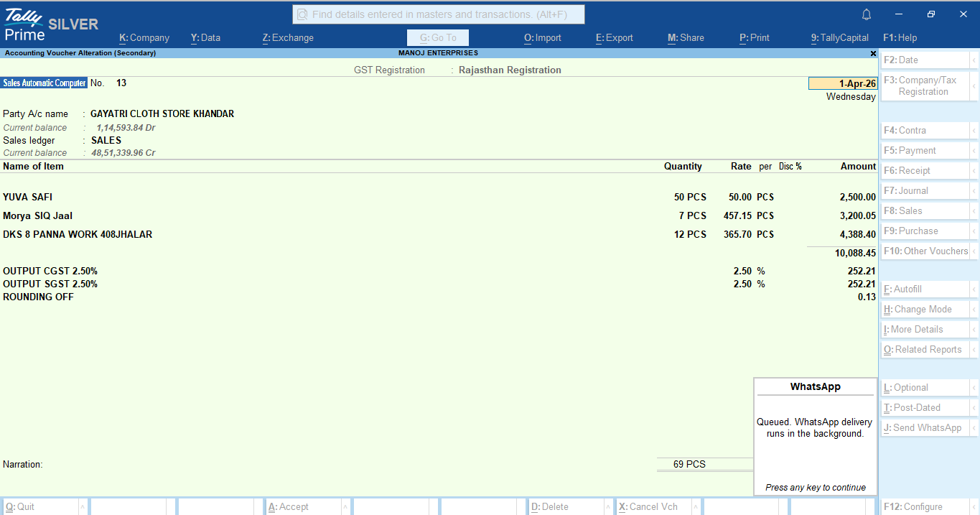Open the O: Import menu
Screen dimensions: 980x515
[x=543, y=38]
